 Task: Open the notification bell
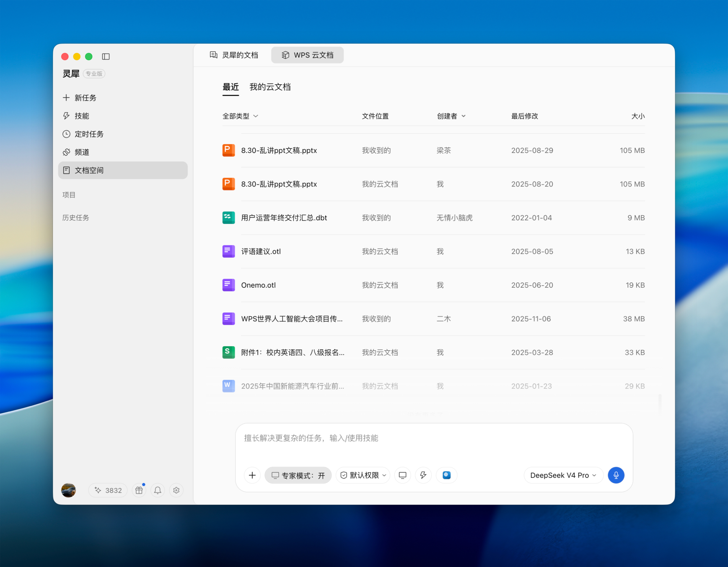[x=158, y=490]
